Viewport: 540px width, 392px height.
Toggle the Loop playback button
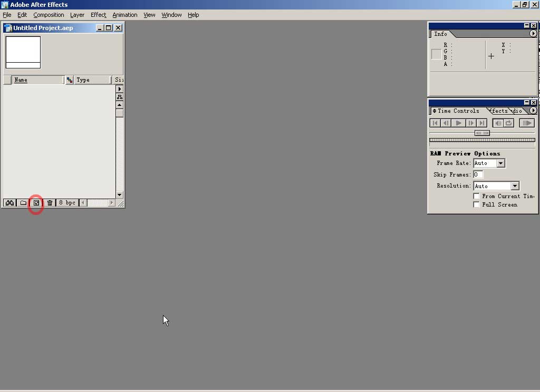[509, 123]
